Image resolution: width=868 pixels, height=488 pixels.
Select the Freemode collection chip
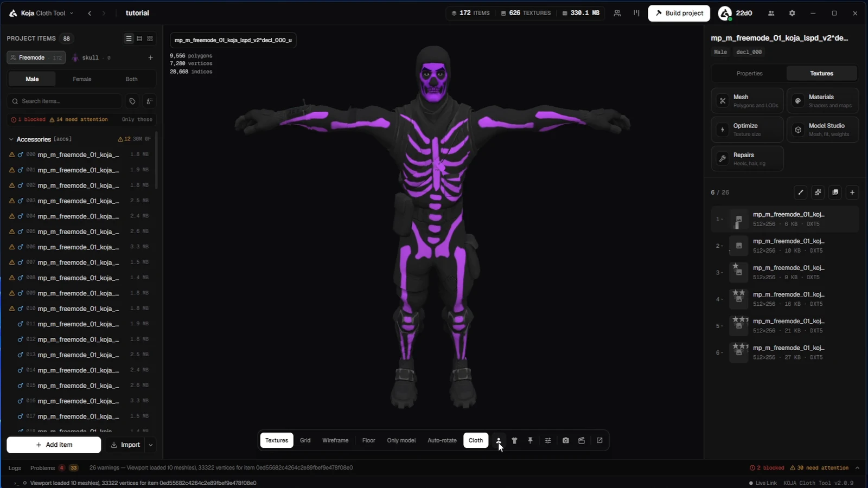[x=36, y=57]
